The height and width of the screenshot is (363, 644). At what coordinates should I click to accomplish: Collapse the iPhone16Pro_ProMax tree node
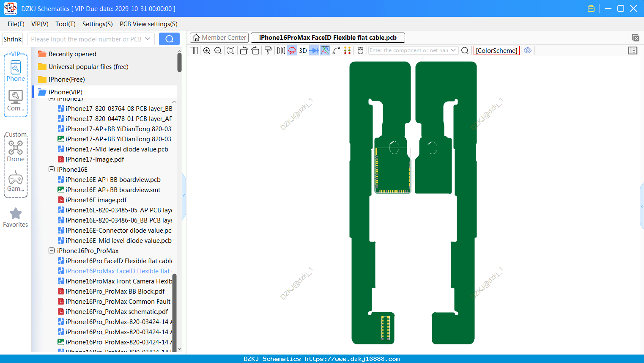point(52,250)
